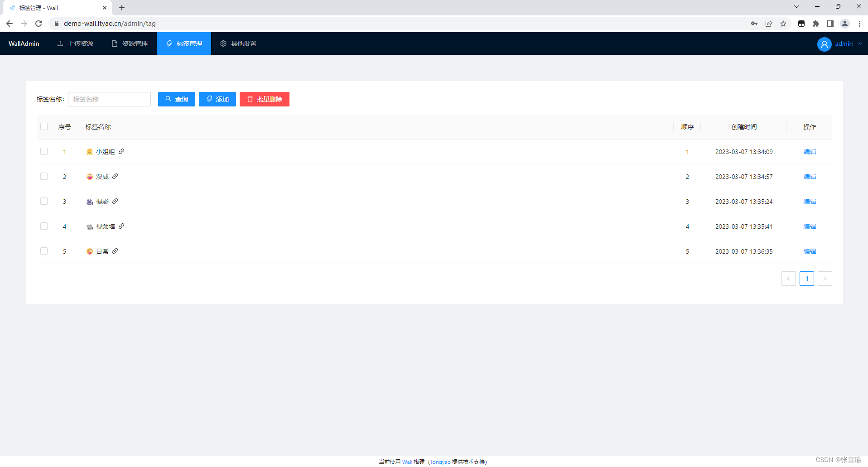The height and width of the screenshot is (467, 868).
Task: Select the checkbox for row 3 摄影
Action: point(44,201)
